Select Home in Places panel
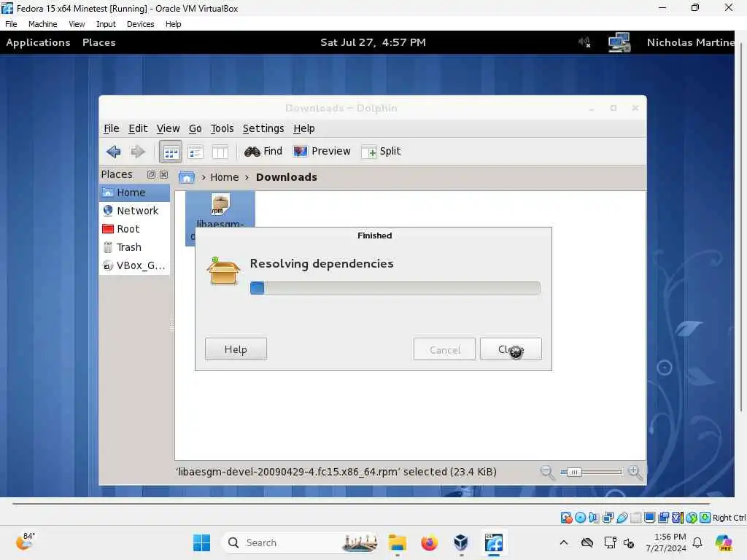747x560 pixels. 135,192
